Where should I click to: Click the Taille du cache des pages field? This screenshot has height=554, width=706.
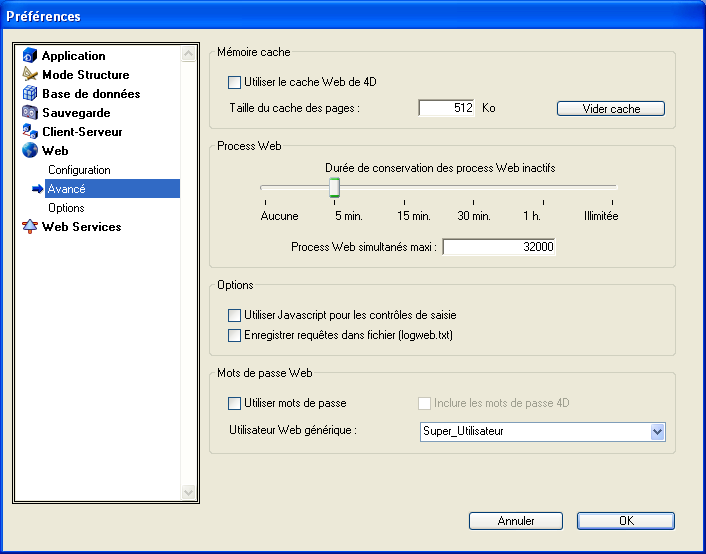[446, 108]
